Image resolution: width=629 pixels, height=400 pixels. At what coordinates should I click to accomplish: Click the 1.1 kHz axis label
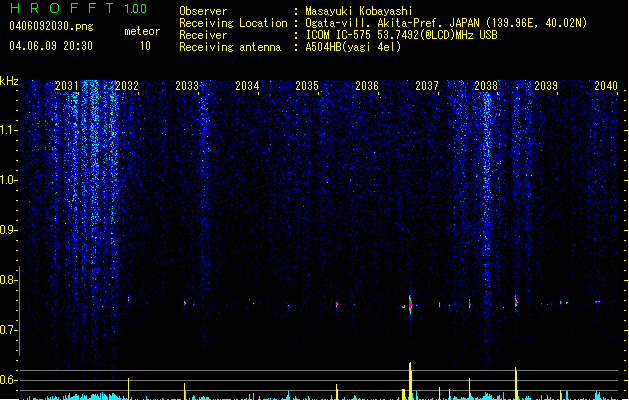[x=8, y=130]
